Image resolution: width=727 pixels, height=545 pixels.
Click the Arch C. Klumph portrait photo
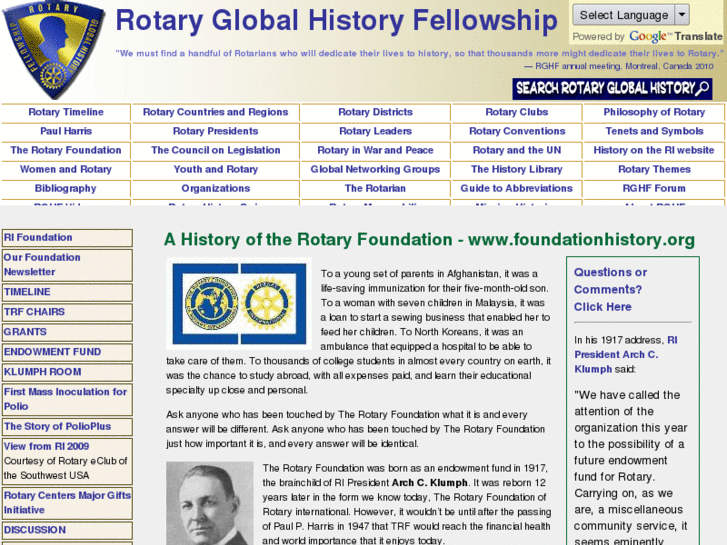click(210, 503)
